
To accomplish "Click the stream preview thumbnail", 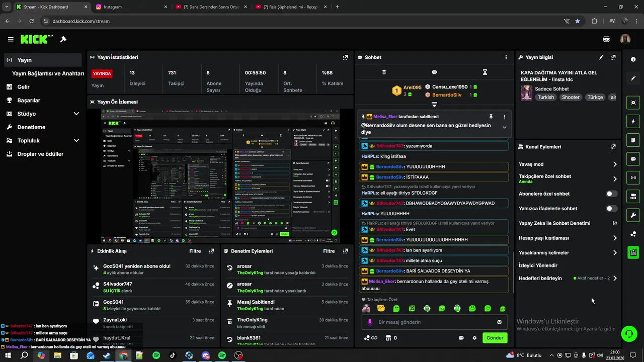I will coord(220,175).
